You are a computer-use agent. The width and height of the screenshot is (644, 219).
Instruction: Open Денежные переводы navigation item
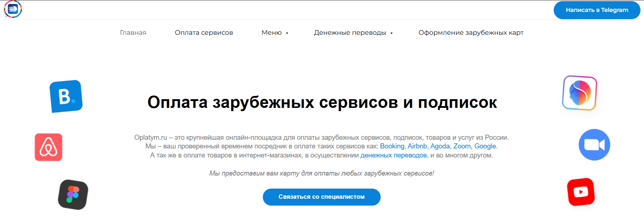coord(350,33)
